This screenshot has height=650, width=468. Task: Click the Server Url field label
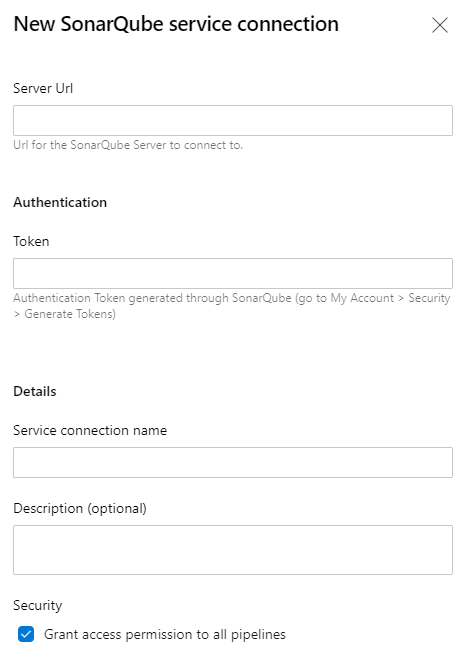43,88
